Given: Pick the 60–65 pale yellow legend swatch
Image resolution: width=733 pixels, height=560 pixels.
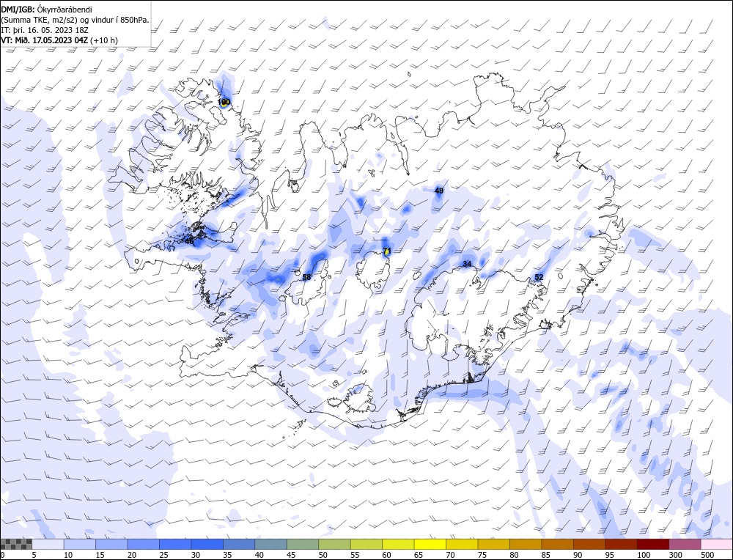Looking at the screenshot, I should coord(398,544).
